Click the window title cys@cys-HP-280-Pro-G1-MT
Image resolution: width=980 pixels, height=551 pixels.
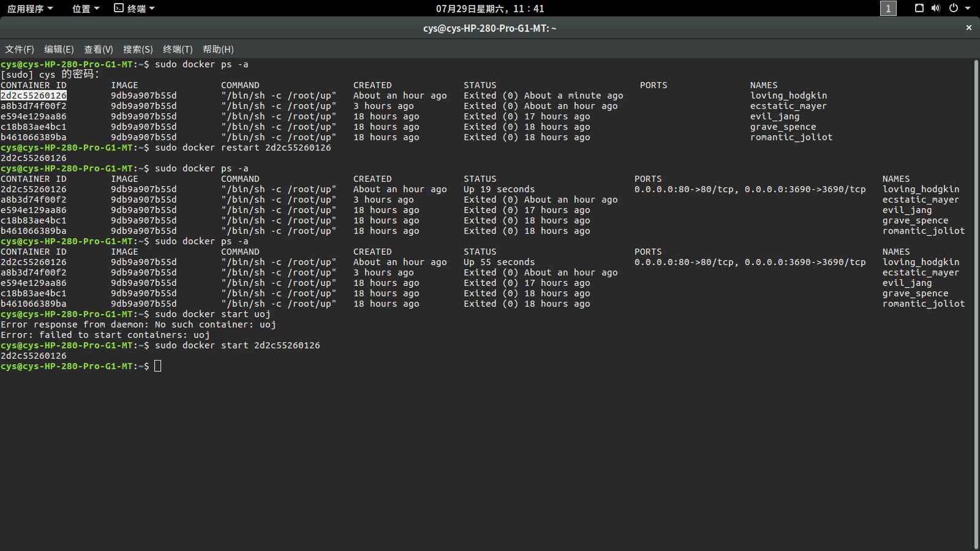tap(490, 28)
